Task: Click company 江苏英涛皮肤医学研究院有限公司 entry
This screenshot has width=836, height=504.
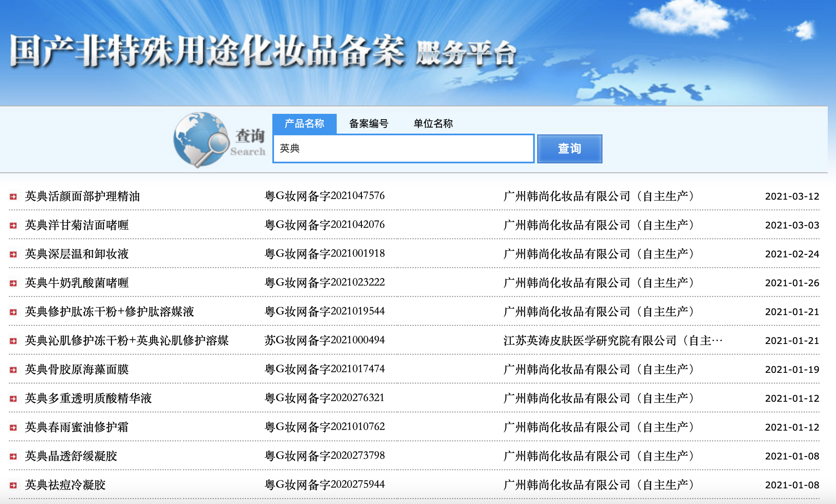Action: (x=612, y=341)
